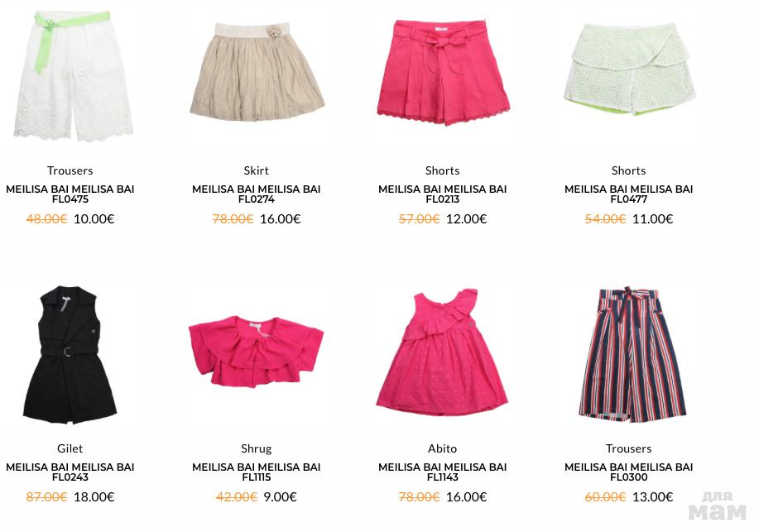
Task: Click the MEILISA BAI FL1143 title
Action: pyautogui.click(x=443, y=472)
